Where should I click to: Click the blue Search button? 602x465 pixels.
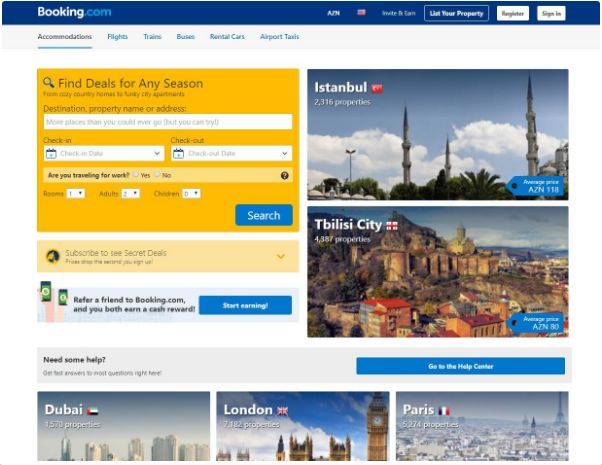coord(264,215)
